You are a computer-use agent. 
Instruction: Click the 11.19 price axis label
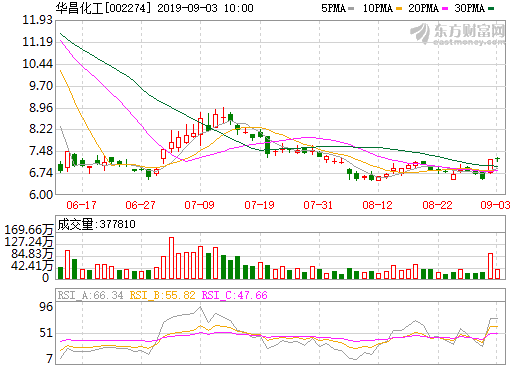point(37,42)
